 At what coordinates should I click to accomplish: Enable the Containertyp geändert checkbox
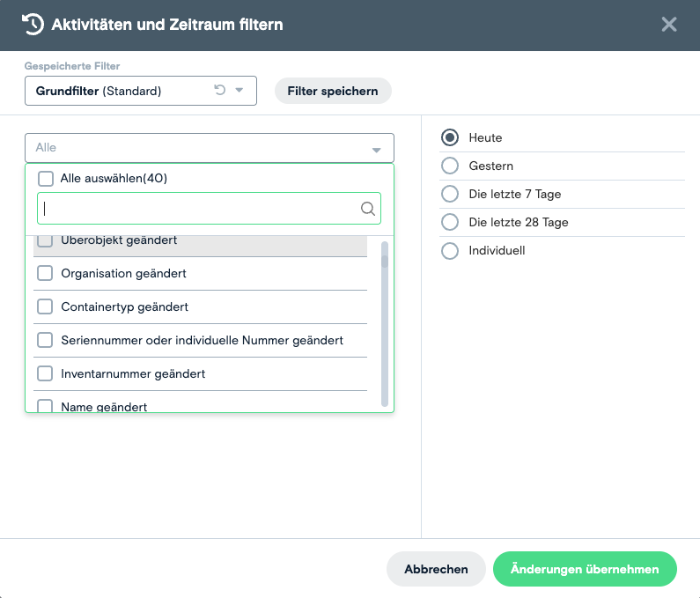point(45,307)
